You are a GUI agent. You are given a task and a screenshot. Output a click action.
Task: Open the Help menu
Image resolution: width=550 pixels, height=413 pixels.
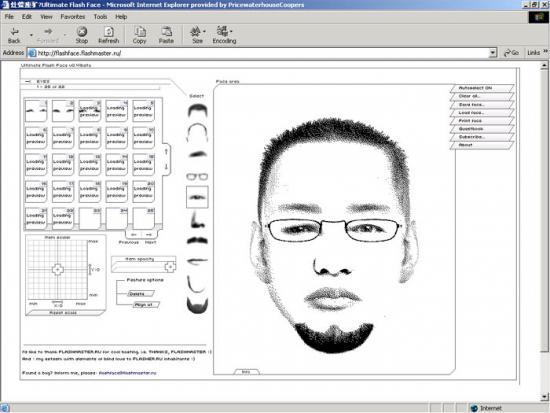pos(121,16)
